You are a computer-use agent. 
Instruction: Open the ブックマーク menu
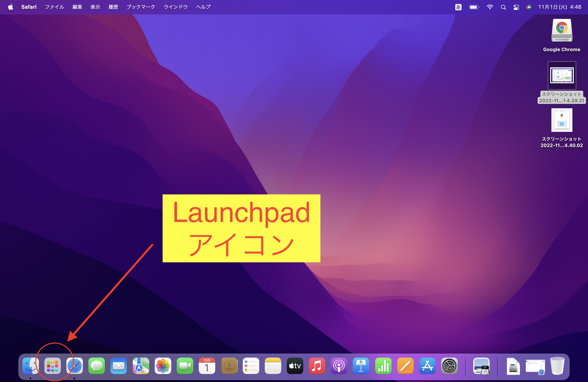click(x=141, y=7)
